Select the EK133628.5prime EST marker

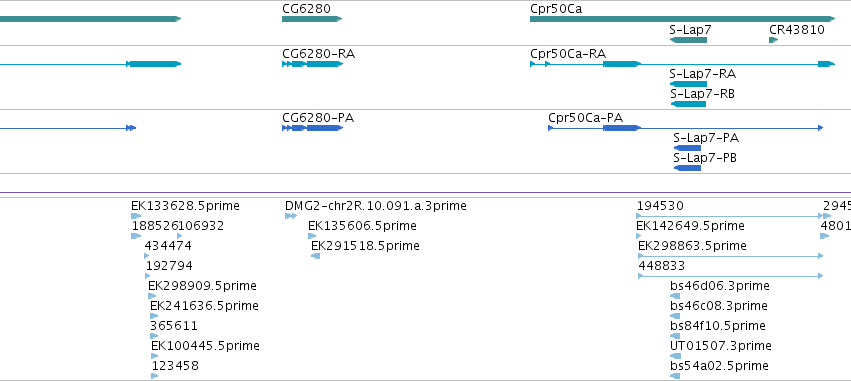pos(136,216)
